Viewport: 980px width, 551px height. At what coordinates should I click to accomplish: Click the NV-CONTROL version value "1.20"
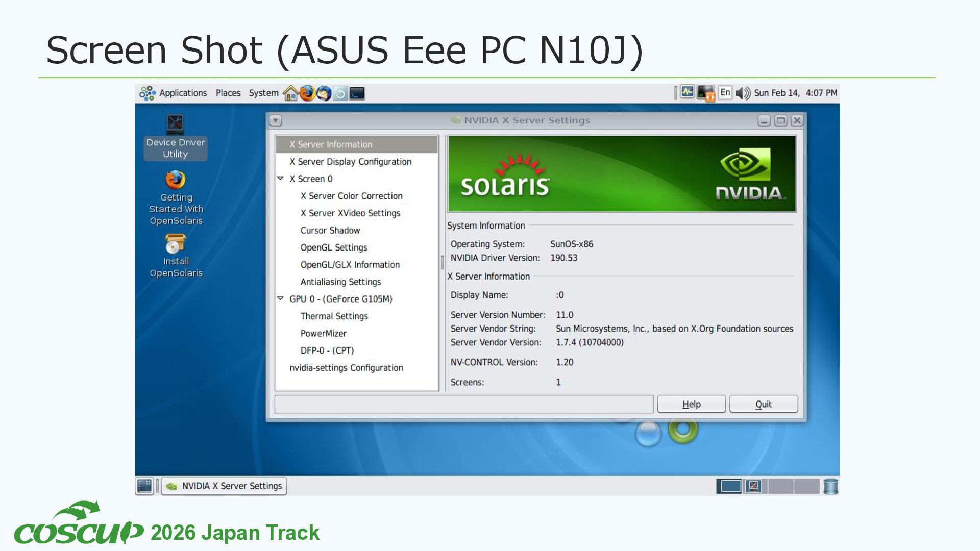[564, 362]
